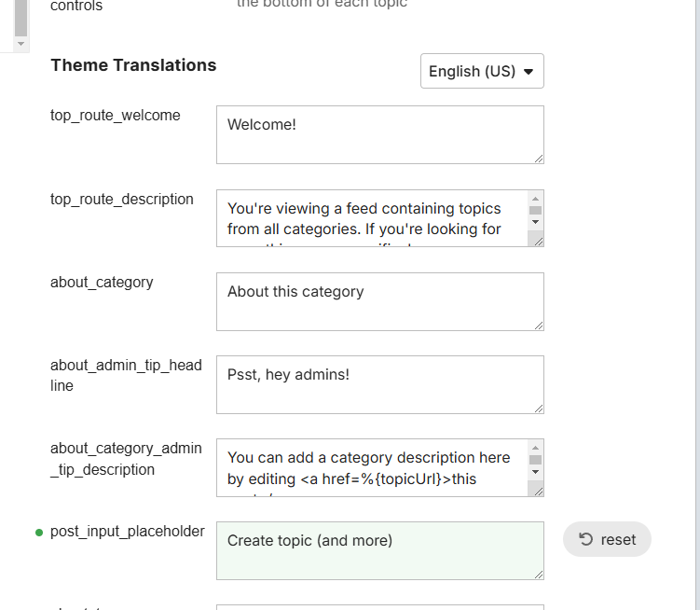Click resize handle of post_input_placeholder textarea
This screenshot has width=700, height=610.
click(x=539, y=575)
